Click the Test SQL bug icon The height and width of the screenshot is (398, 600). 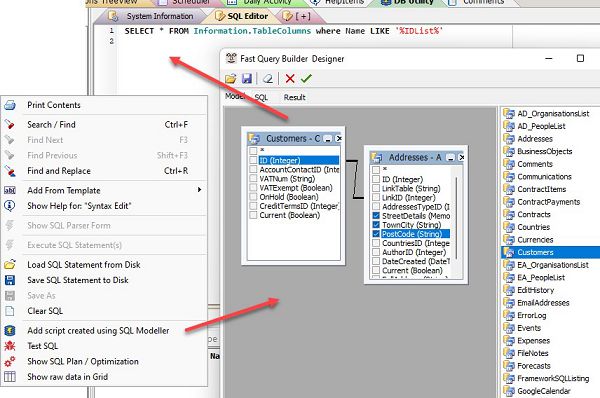10,346
